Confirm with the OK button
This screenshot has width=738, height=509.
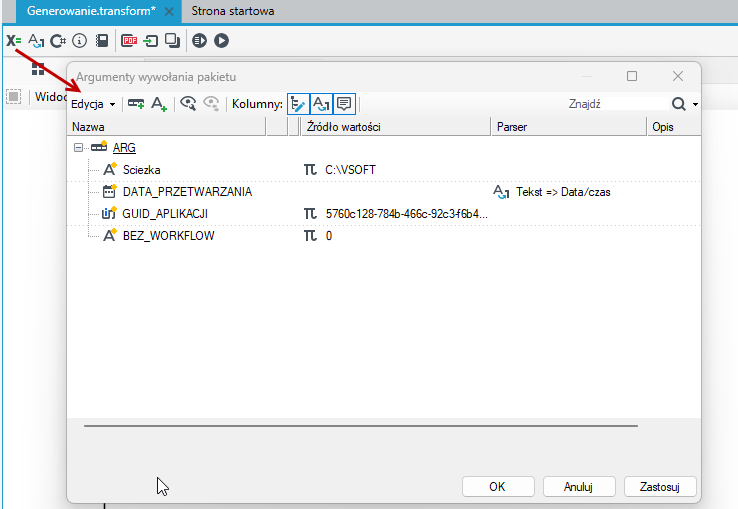(498, 486)
